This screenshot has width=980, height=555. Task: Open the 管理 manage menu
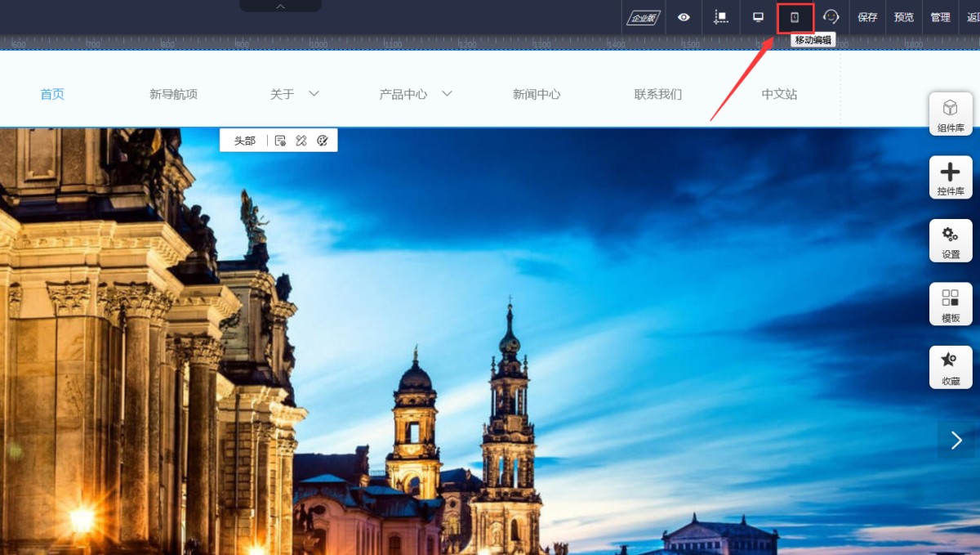[940, 17]
